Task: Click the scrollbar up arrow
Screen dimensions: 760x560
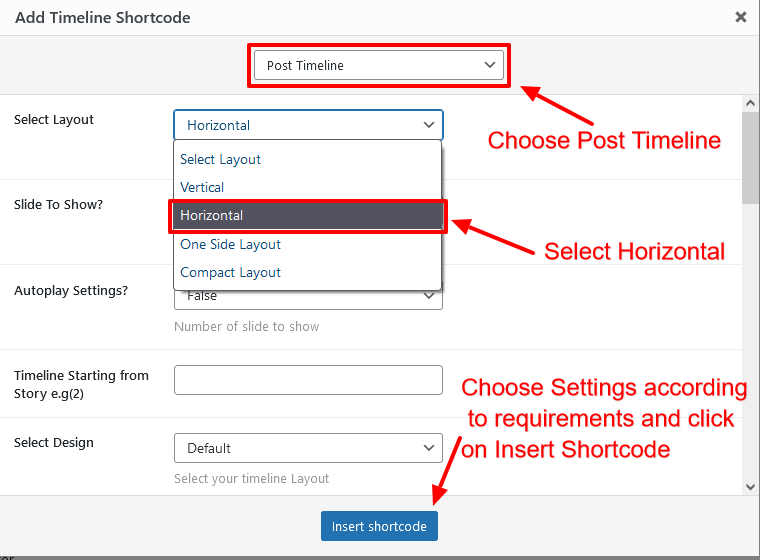Action: (750, 103)
